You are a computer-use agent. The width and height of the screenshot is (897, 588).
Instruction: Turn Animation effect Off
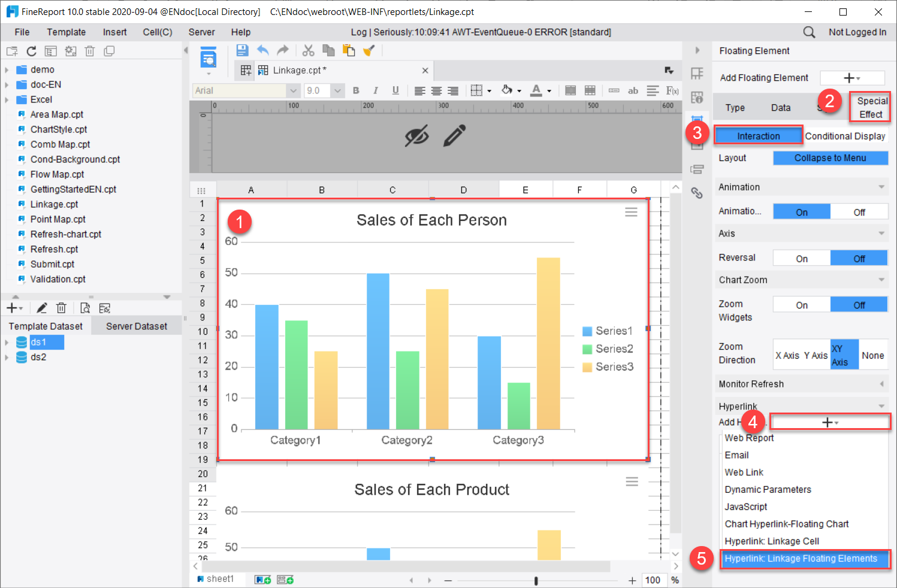click(x=859, y=212)
